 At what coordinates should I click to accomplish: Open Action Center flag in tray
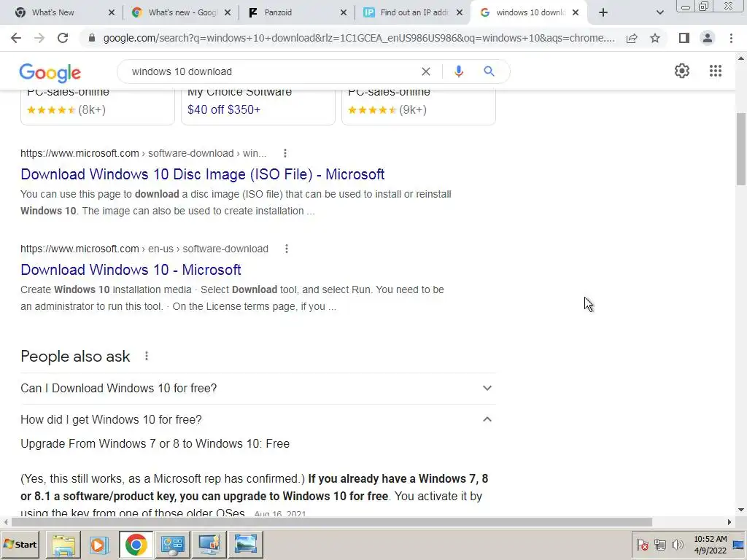coord(642,545)
